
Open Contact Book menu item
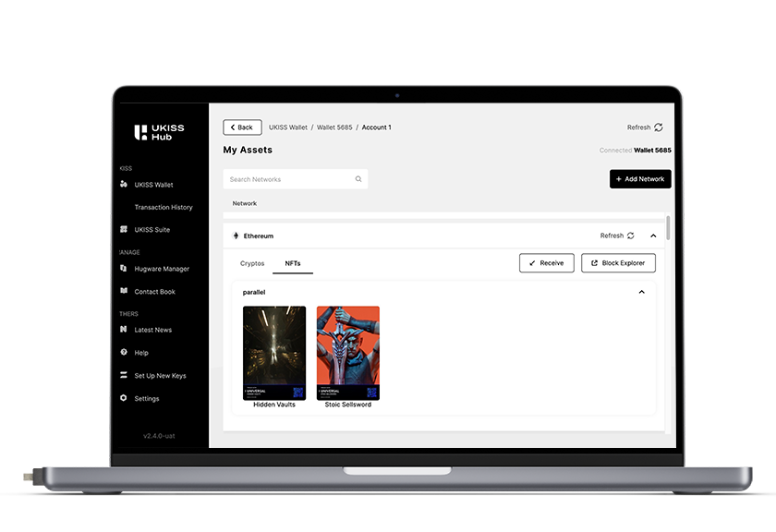click(x=155, y=292)
